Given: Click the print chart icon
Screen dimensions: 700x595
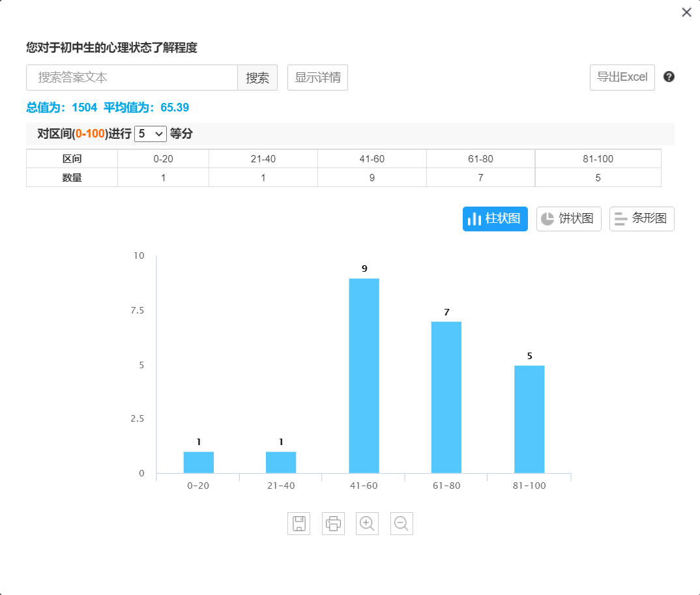Looking at the screenshot, I should 333,523.
